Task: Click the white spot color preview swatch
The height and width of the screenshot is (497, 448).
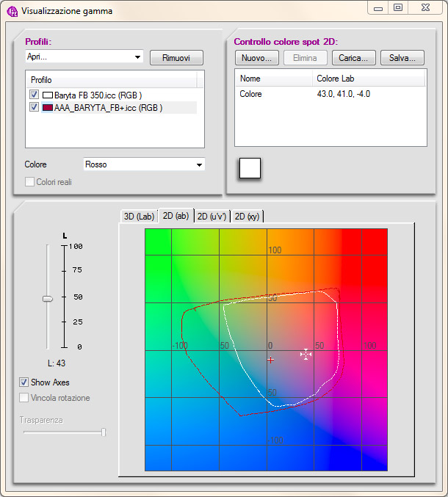Action: click(250, 168)
